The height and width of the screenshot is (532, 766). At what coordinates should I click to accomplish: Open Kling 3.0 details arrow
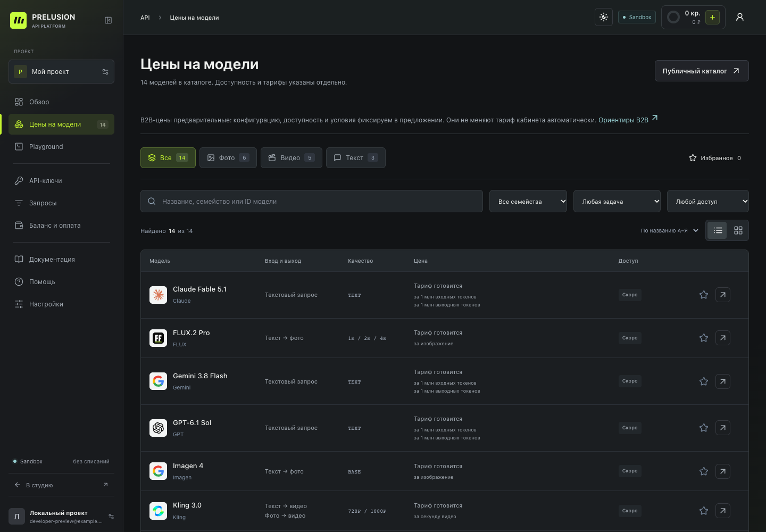723,511
